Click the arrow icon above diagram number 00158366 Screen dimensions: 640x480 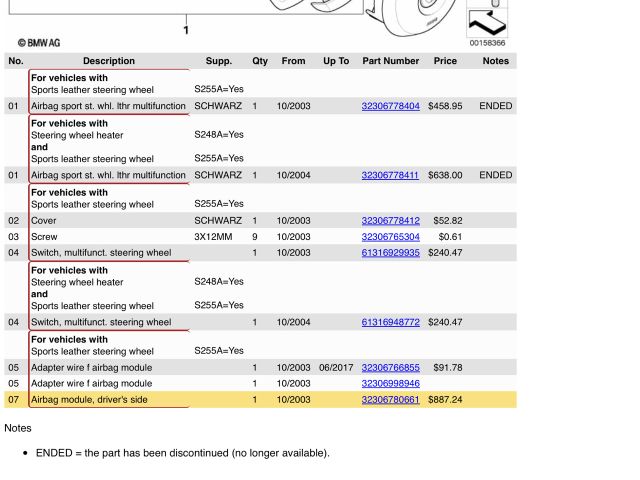click(487, 21)
